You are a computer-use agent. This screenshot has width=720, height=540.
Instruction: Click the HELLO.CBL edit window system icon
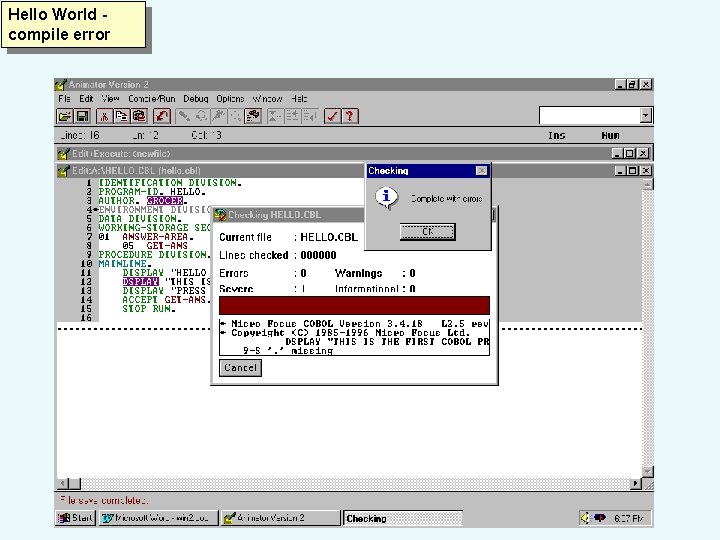[63, 171]
